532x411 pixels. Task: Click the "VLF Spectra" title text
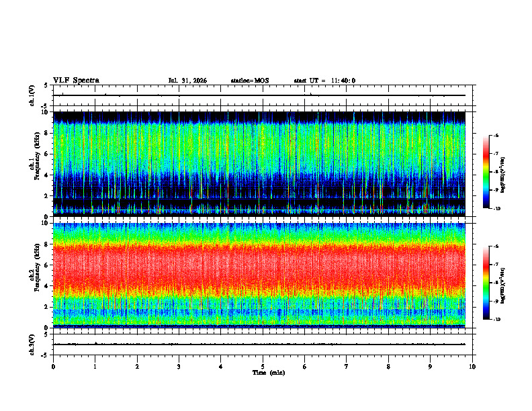pos(76,81)
